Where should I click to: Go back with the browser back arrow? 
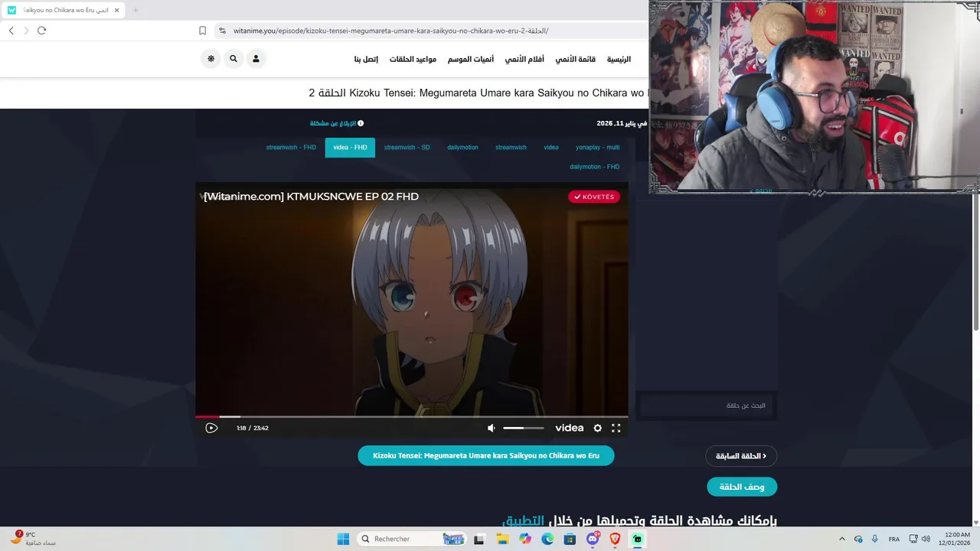[11, 31]
